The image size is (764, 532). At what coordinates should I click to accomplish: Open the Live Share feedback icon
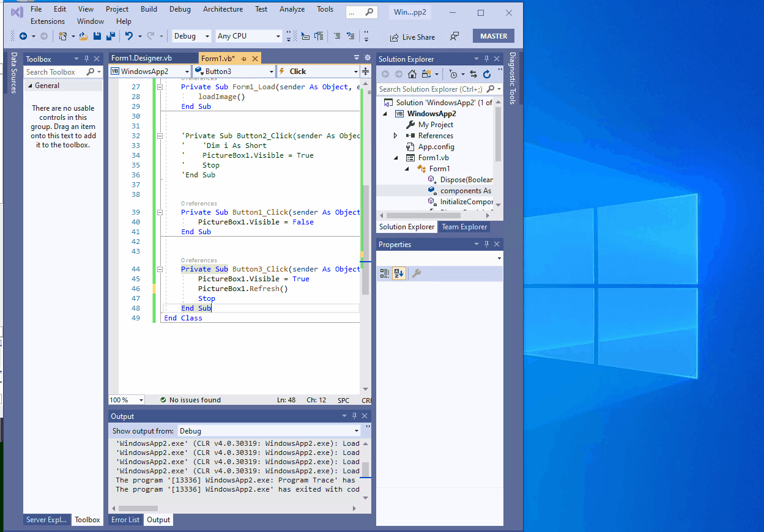pyautogui.click(x=454, y=37)
